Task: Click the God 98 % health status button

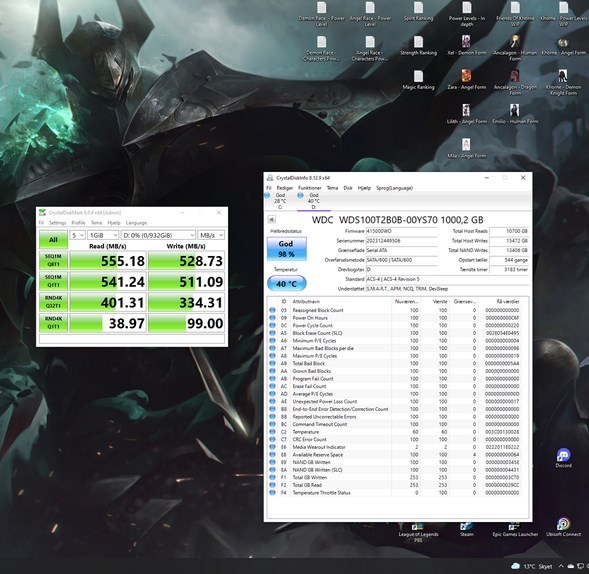Action: tap(287, 249)
